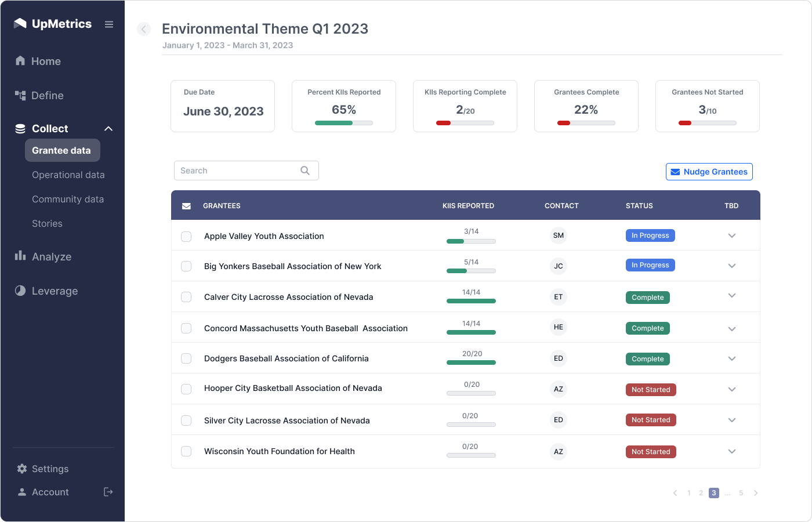
Task: Click into the Search input field
Action: (x=238, y=171)
